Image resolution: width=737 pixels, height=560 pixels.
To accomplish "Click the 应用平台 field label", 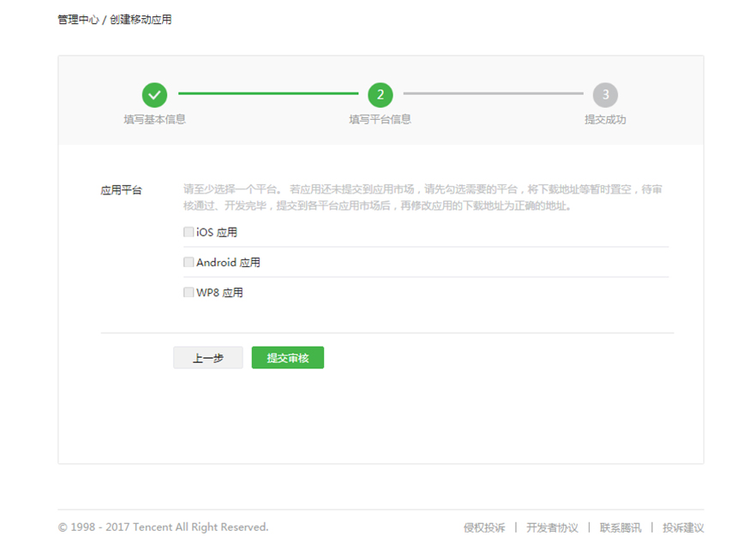I will (x=122, y=190).
